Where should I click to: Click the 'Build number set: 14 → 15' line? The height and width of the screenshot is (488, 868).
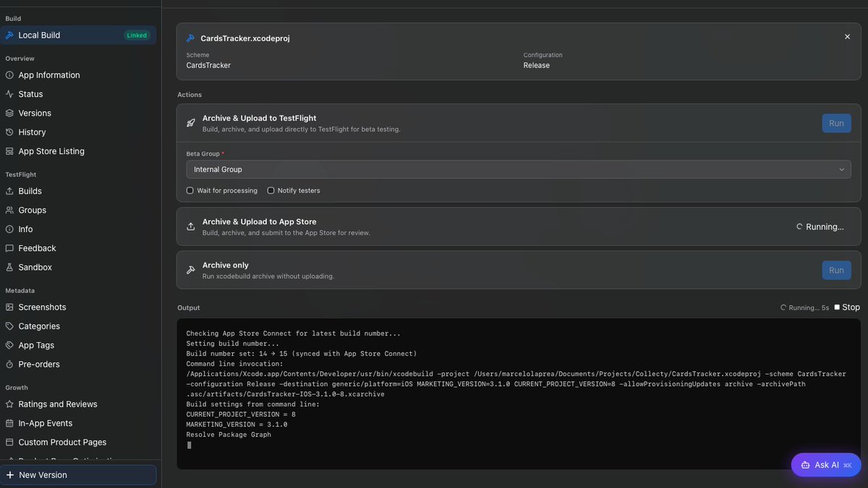(x=302, y=354)
